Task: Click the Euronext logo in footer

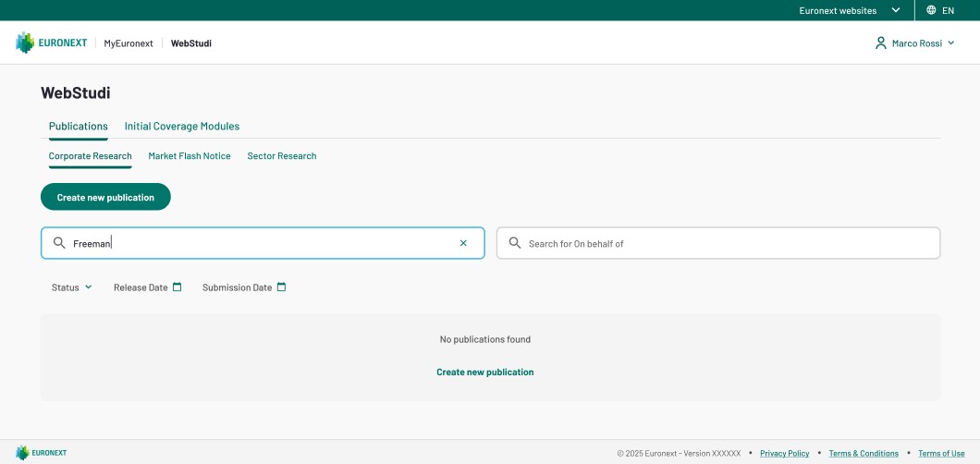Action: [x=41, y=453]
